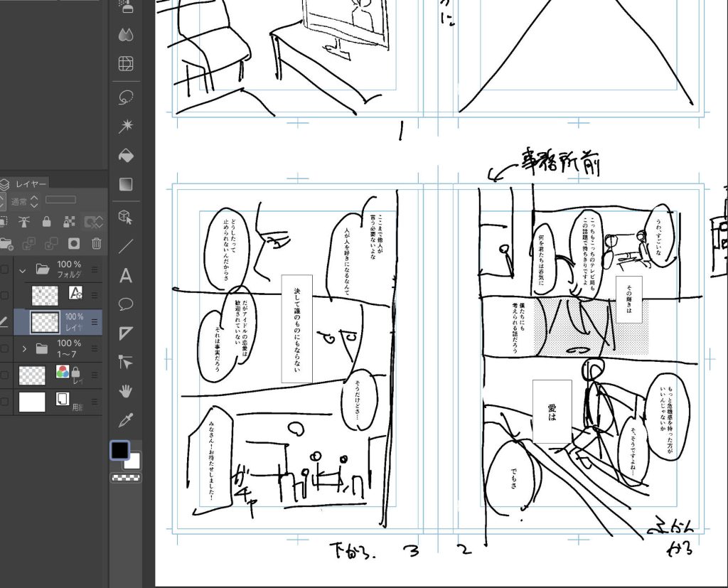Select the Hand move tool

pos(126,390)
